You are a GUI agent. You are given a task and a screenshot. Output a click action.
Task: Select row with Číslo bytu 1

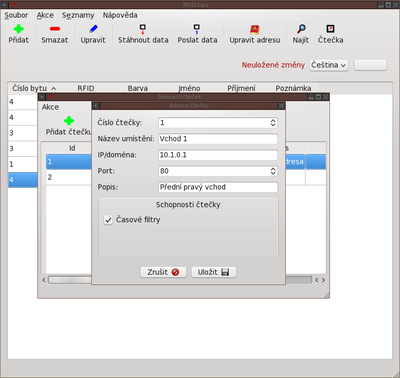pos(23,164)
